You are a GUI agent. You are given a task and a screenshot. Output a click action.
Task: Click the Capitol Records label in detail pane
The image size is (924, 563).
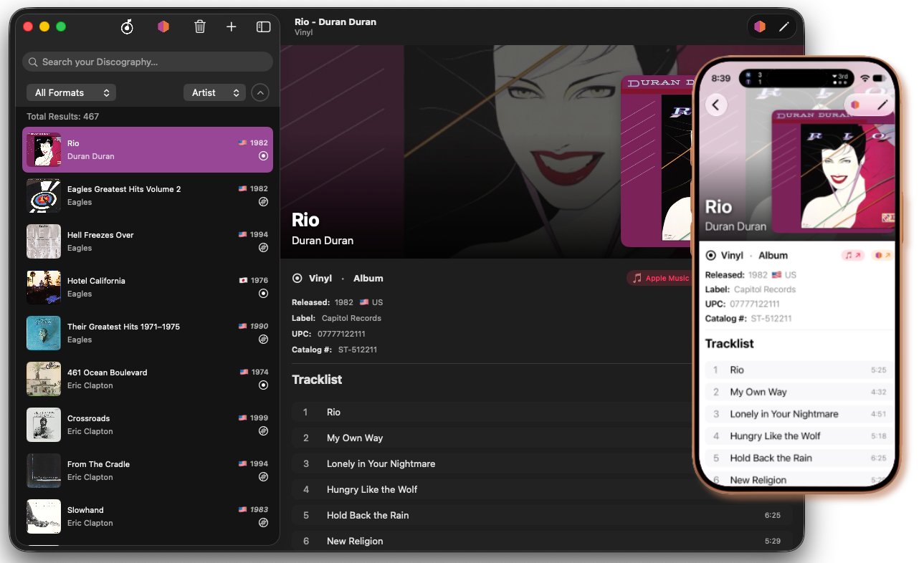click(x=351, y=318)
